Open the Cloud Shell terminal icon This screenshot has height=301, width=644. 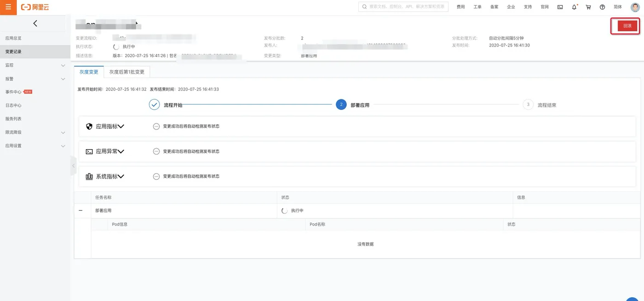(x=560, y=7)
